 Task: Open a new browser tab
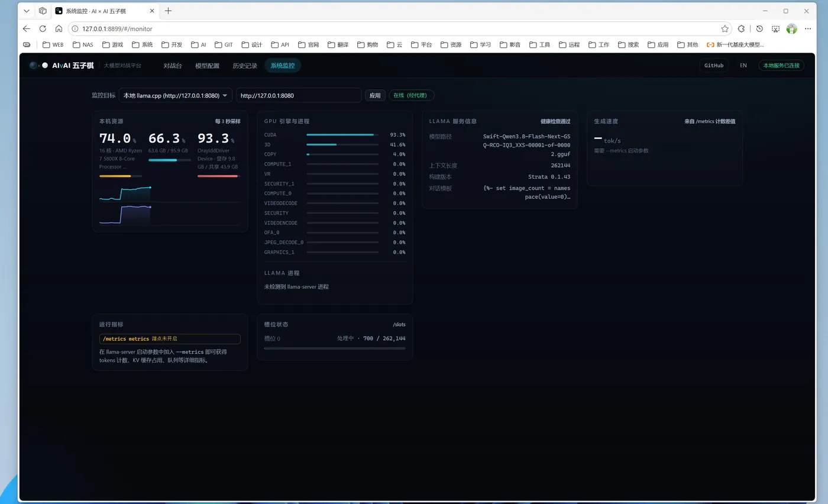pos(169,11)
